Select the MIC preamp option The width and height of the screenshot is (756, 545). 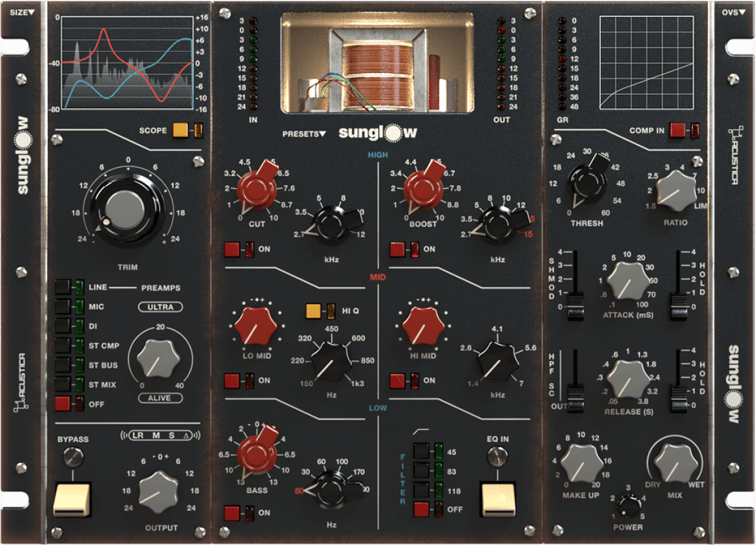tap(64, 307)
